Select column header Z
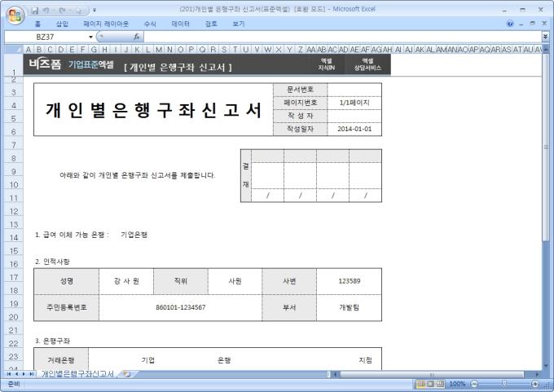554x392 pixels. [300, 50]
